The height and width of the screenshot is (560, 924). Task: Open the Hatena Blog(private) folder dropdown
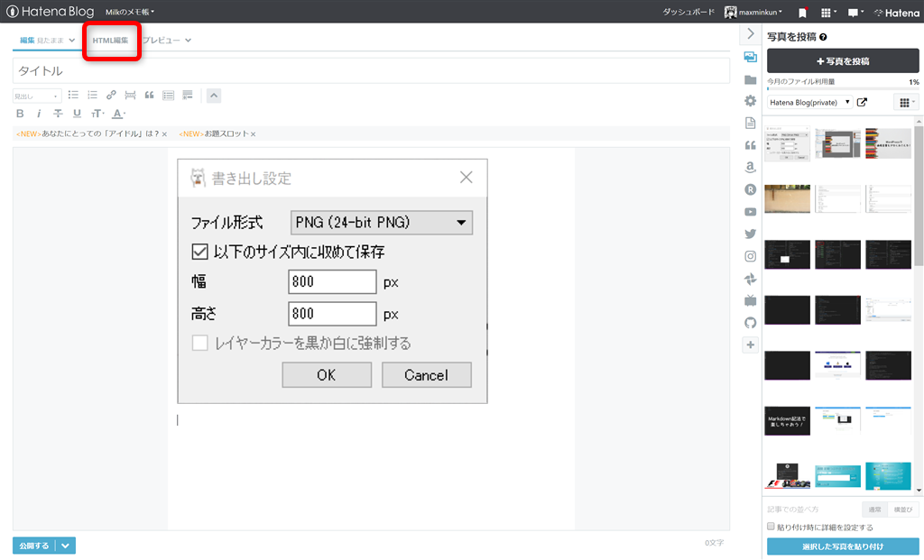809,103
